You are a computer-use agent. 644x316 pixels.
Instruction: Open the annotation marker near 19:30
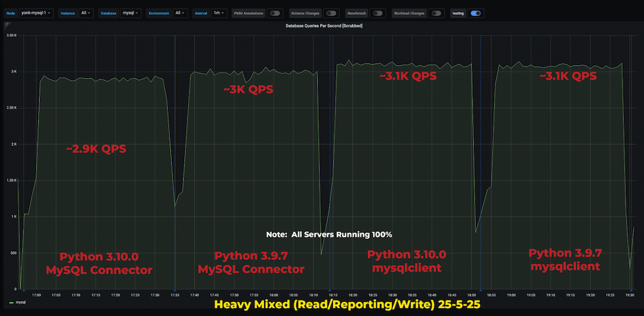pyautogui.click(x=632, y=290)
